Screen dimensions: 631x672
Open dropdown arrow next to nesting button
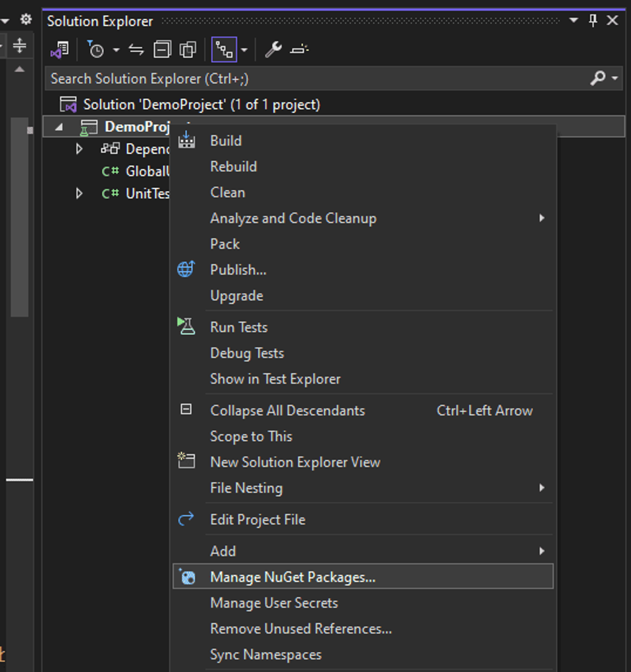click(x=244, y=50)
